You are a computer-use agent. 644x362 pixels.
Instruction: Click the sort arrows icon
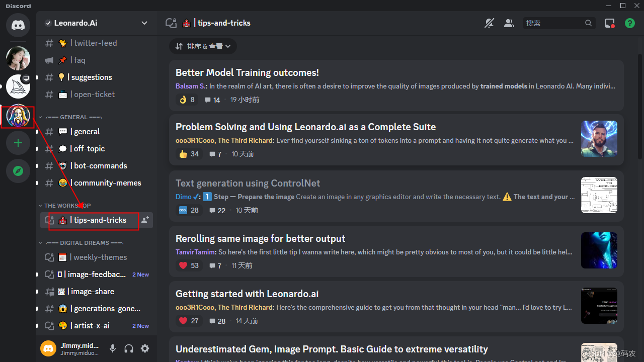point(179,46)
